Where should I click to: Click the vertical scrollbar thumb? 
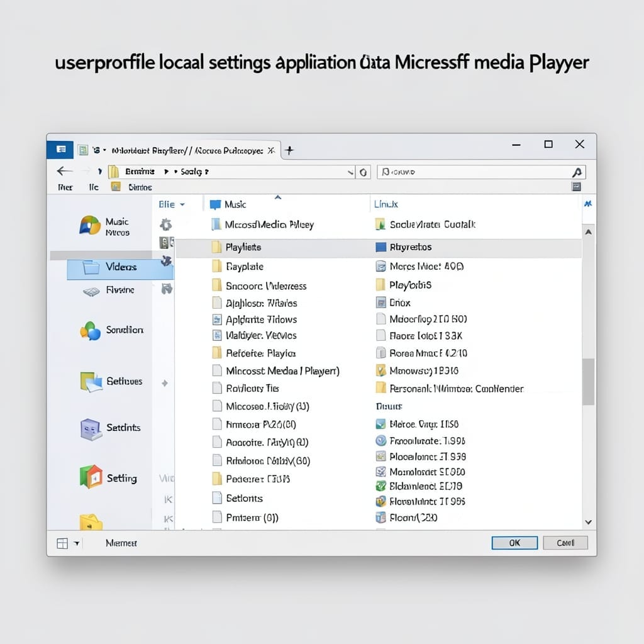tap(588, 382)
